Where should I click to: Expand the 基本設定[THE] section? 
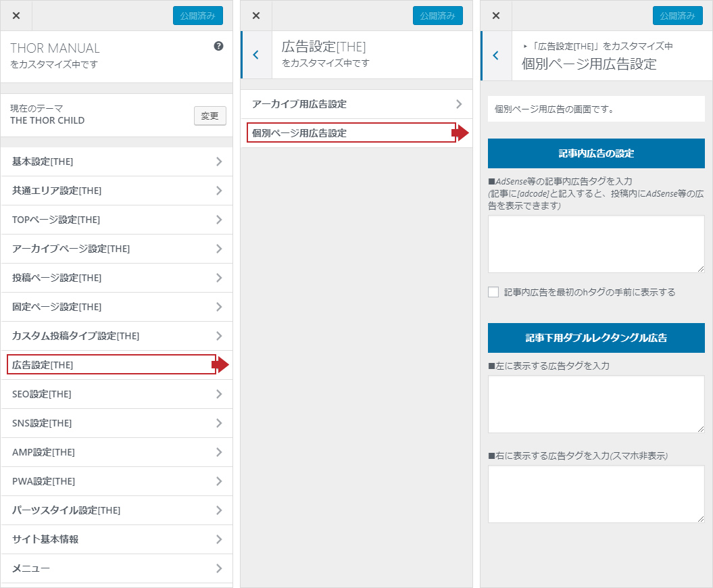click(116, 162)
